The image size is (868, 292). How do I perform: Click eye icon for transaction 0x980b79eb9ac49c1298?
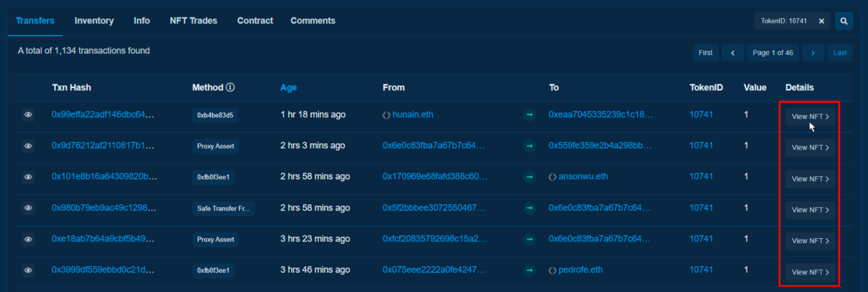click(x=29, y=208)
